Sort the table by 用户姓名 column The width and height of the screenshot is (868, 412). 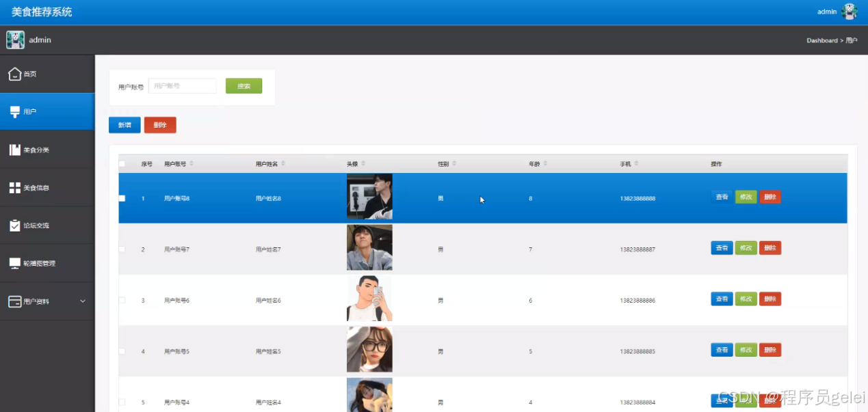click(x=283, y=164)
